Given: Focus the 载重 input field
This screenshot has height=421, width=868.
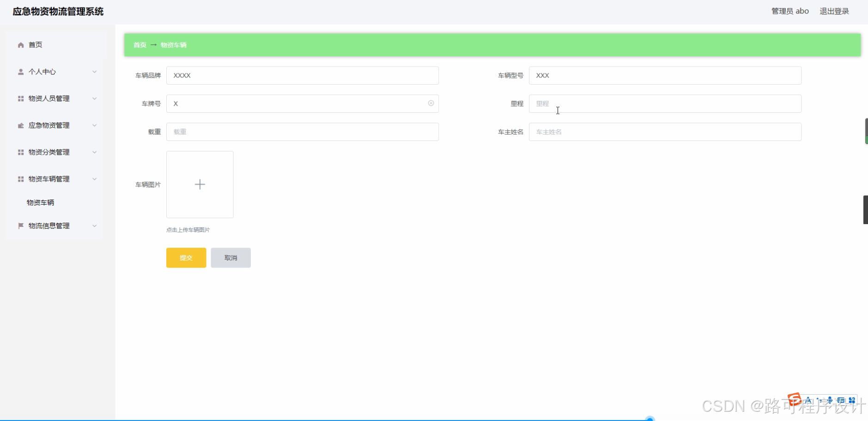Looking at the screenshot, I should [303, 132].
